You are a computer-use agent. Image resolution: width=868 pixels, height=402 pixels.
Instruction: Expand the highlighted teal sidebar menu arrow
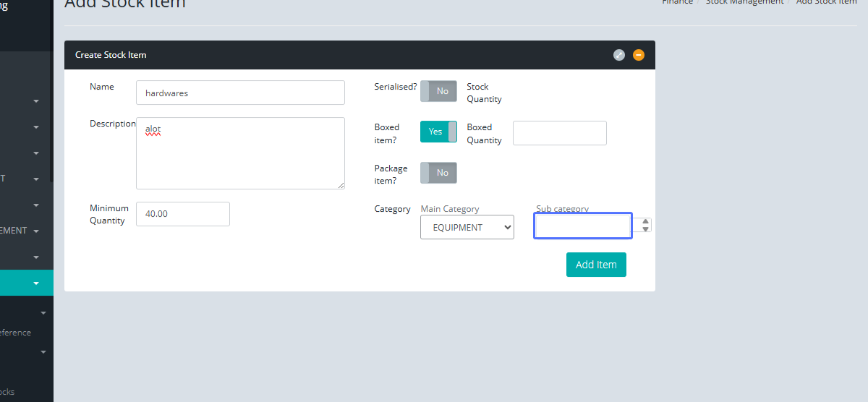[x=36, y=283]
